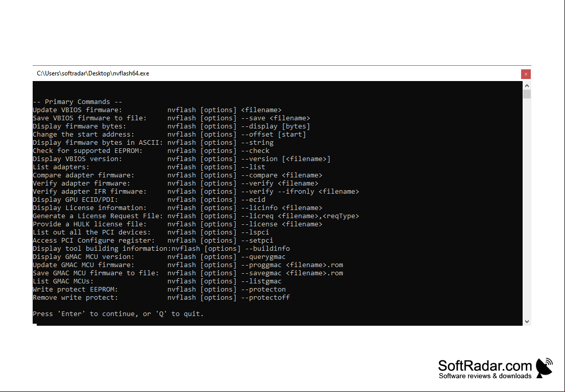The height and width of the screenshot is (392, 565).
Task: Click the 'Display firmware bytes:' line
Action: pyautogui.click(x=171, y=126)
